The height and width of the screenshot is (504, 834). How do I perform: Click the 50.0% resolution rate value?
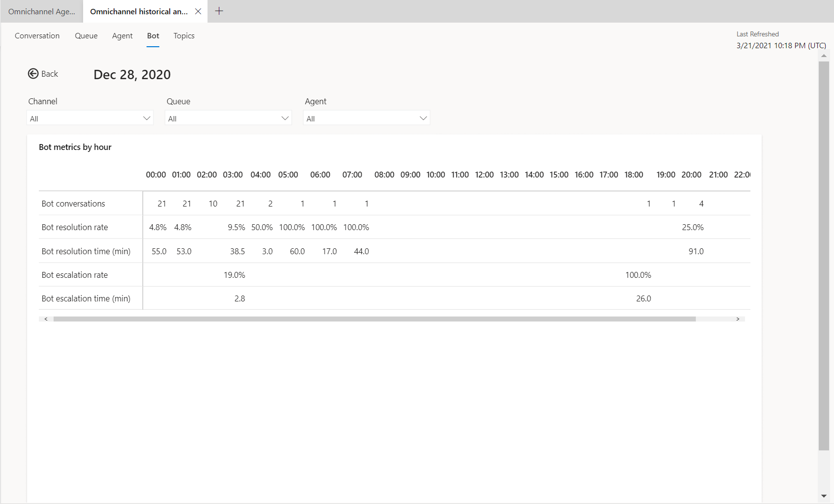pyautogui.click(x=262, y=227)
